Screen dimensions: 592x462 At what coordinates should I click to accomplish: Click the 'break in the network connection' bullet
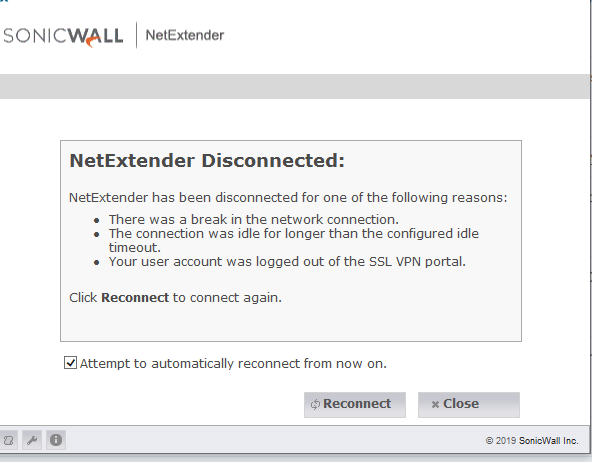pos(254,219)
